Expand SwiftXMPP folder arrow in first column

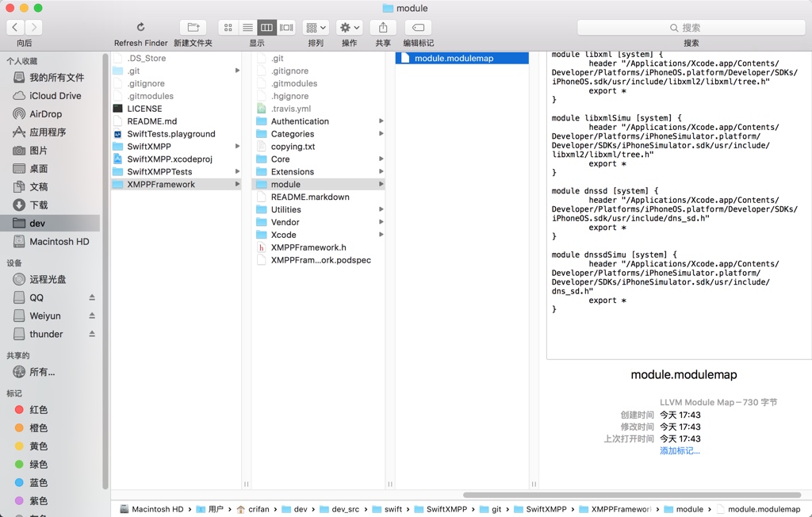point(237,146)
